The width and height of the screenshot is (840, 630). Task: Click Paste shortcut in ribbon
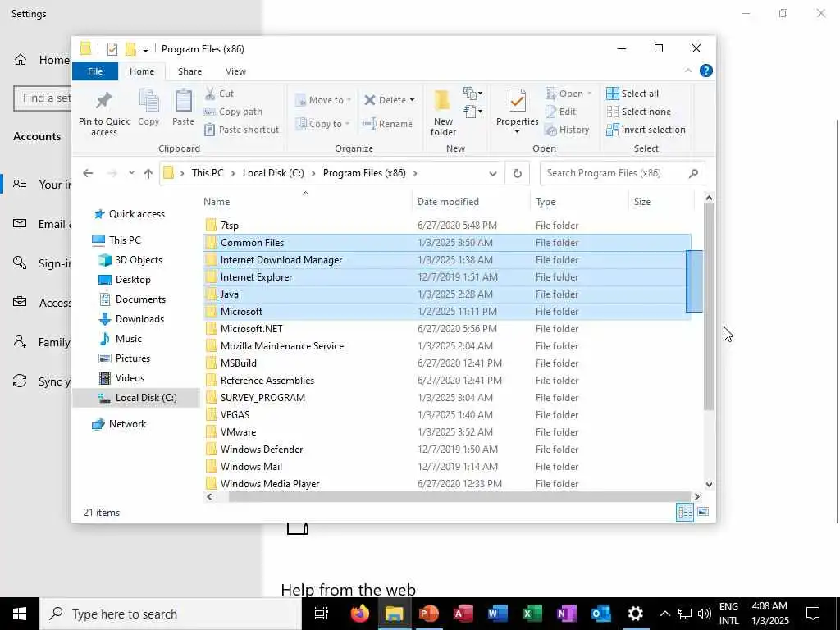point(242,130)
